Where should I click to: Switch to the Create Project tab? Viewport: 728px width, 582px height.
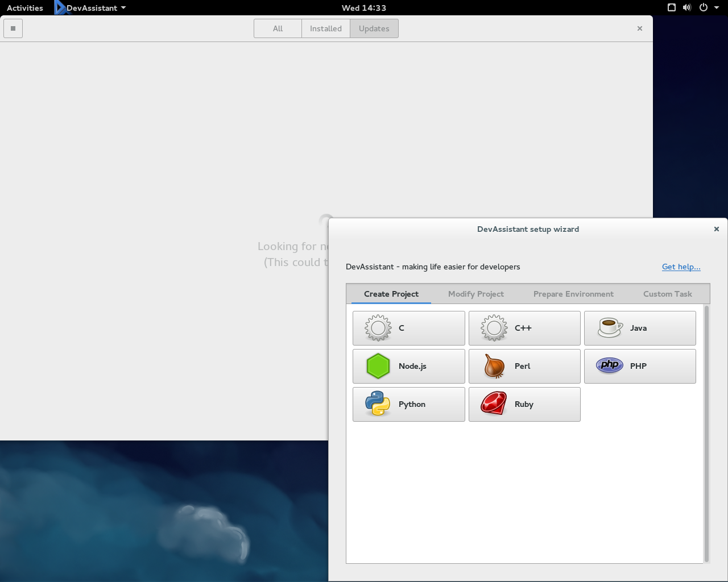tap(391, 294)
